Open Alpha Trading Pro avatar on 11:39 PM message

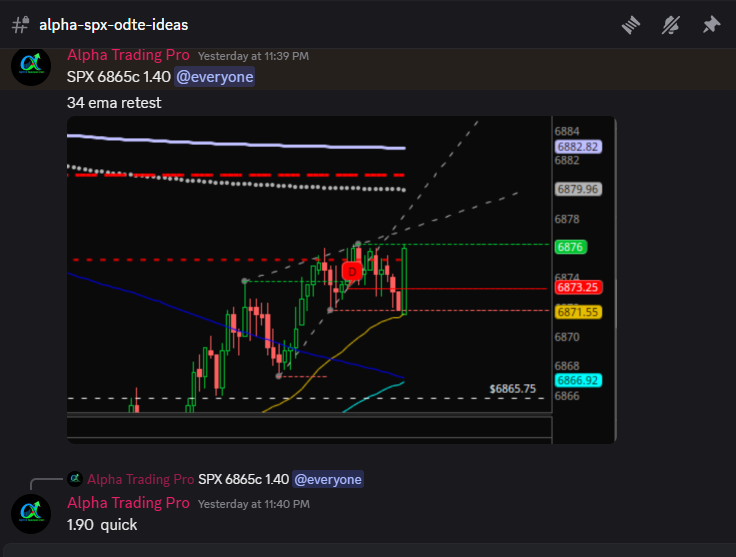(x=31, y=66)
